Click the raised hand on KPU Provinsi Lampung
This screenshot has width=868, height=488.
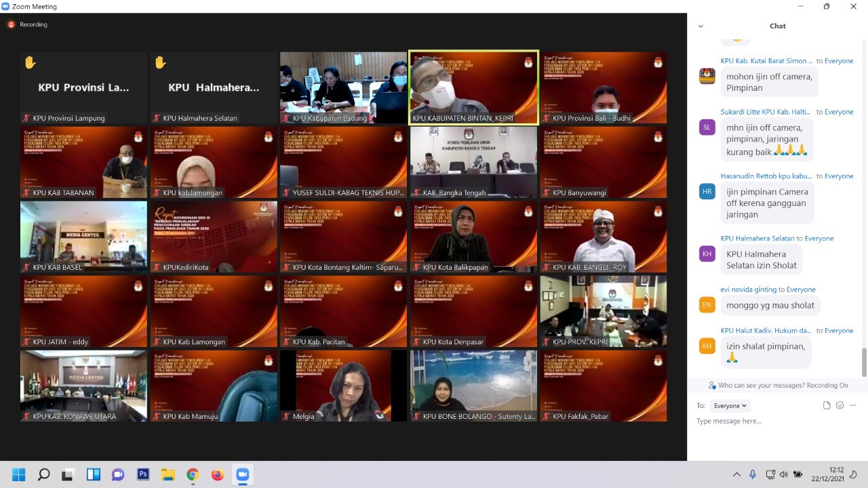[30, 62]
